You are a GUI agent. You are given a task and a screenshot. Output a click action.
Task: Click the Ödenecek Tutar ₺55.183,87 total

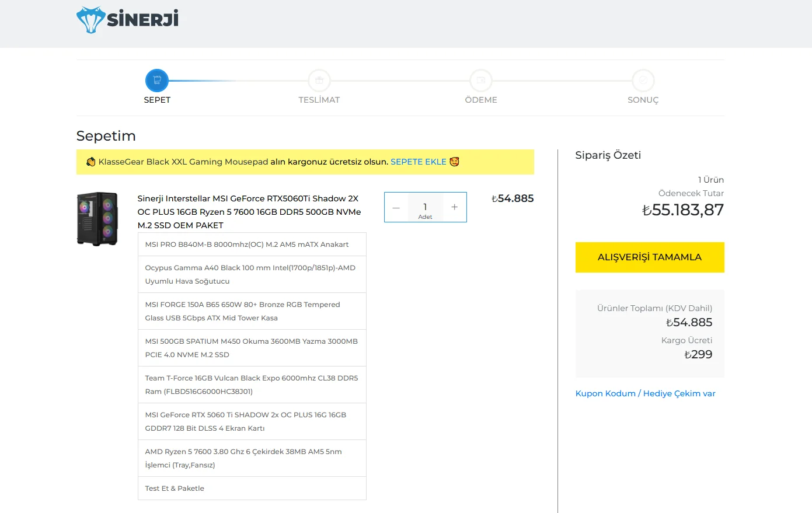tap(683, 210)
